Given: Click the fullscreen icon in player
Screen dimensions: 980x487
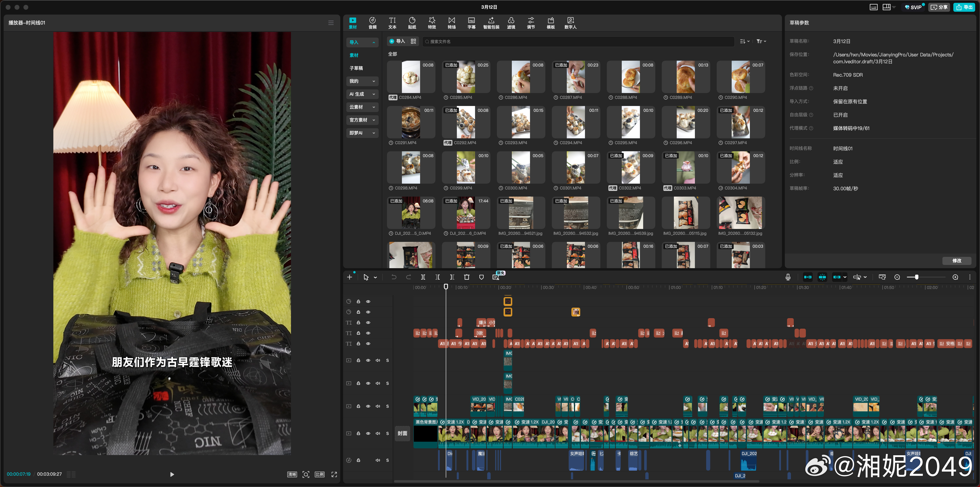Looking at the screenshot, I should [334, 474].
